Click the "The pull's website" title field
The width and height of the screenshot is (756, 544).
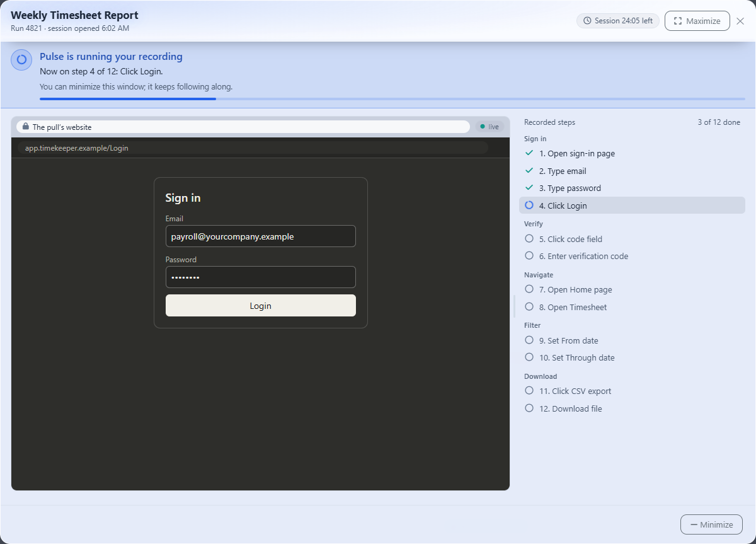(243, 127)
